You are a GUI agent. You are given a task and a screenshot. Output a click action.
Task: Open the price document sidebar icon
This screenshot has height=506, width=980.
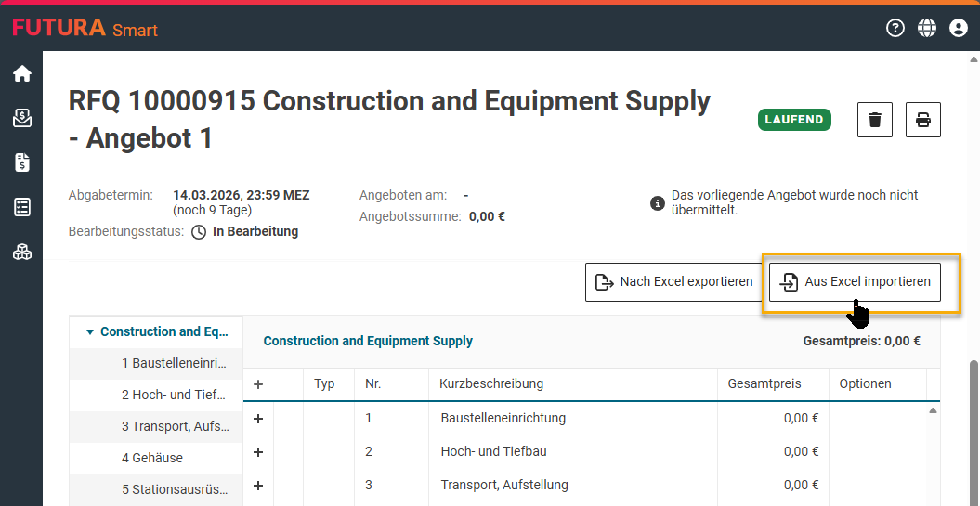[x=21, y=163]
